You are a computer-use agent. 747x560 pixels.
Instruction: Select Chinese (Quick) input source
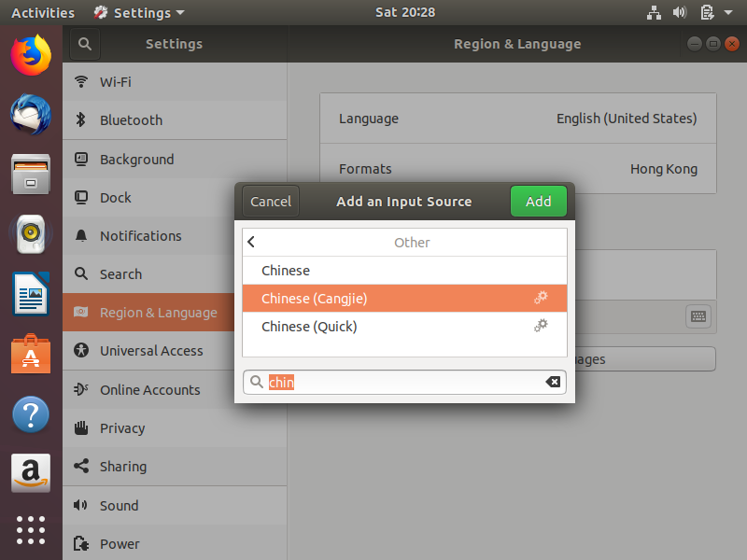point(404,326)
